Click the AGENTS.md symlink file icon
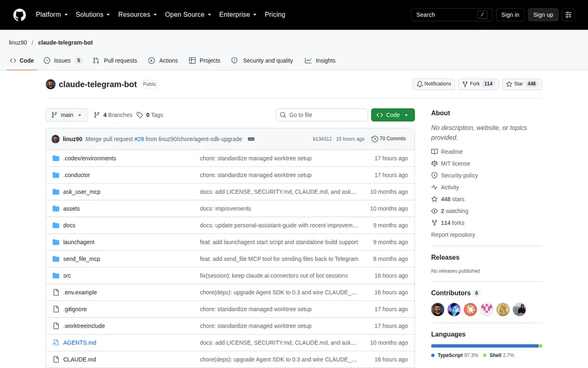 coord(56,342)
